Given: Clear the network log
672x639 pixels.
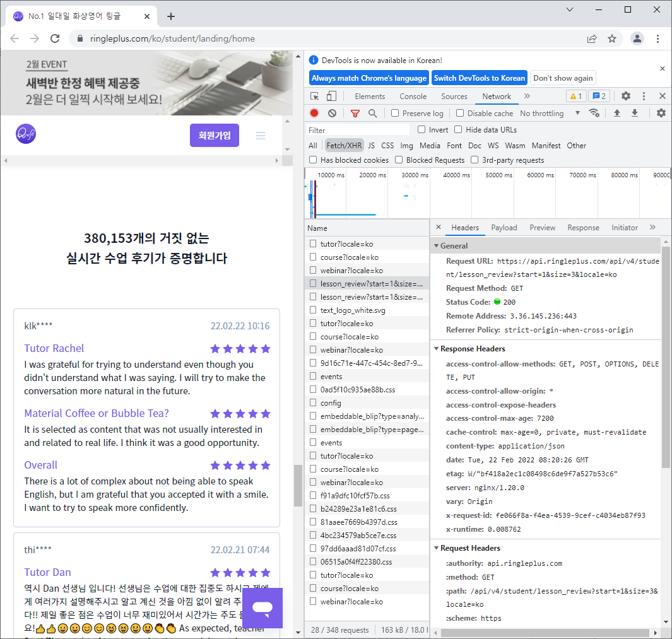Looking at the screenshot, I should 332,113.
